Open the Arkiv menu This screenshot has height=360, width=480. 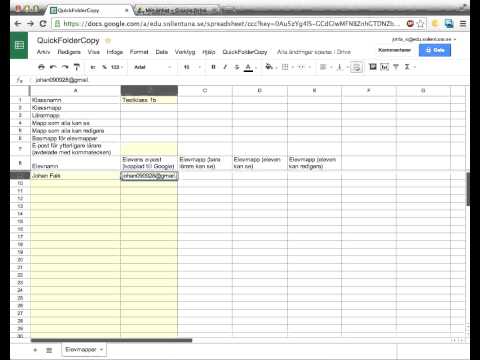pyautogui.click(x=43, y=52)
